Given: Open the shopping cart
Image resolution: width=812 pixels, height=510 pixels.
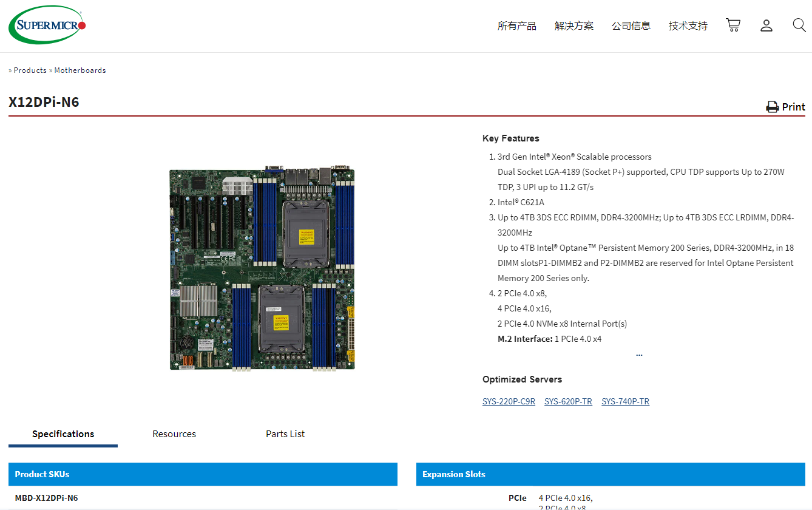Looking at the screenshot, I should coord(733,25).
